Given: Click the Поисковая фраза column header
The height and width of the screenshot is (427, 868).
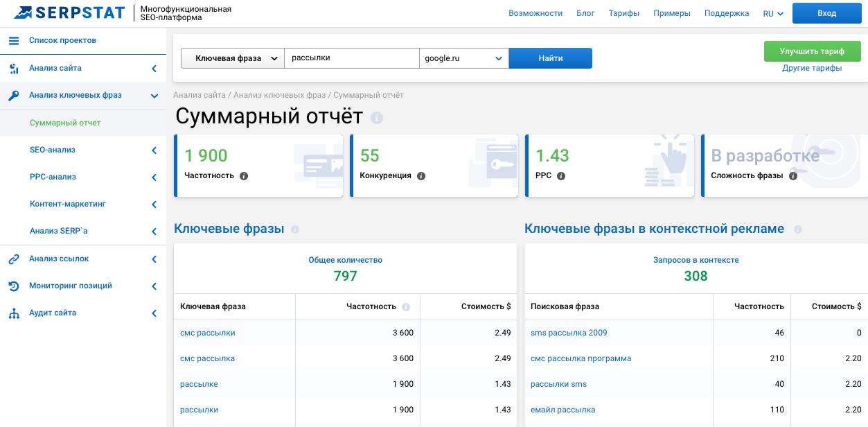Looking at the screenshot, I should pyautogui.click(x=565, y=306).
